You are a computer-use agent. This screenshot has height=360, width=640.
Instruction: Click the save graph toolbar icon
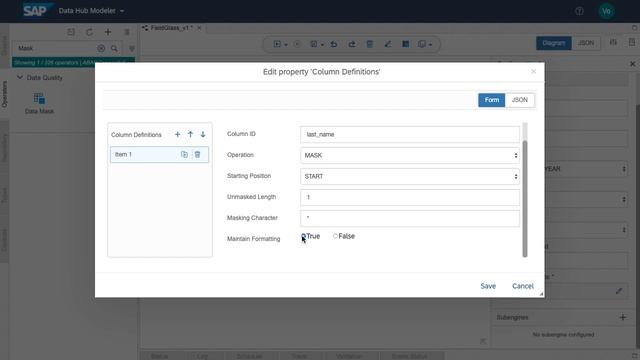(x=313, y=44)
